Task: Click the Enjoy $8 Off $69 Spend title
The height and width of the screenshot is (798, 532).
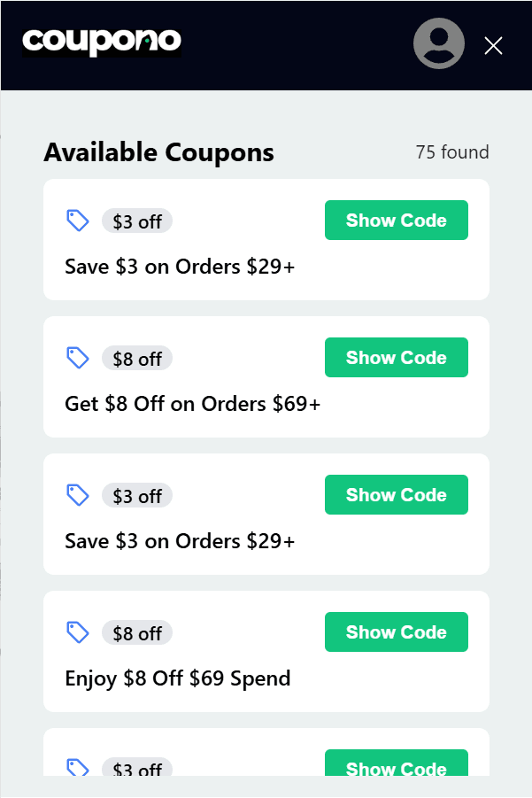Action: click(177, 678)
